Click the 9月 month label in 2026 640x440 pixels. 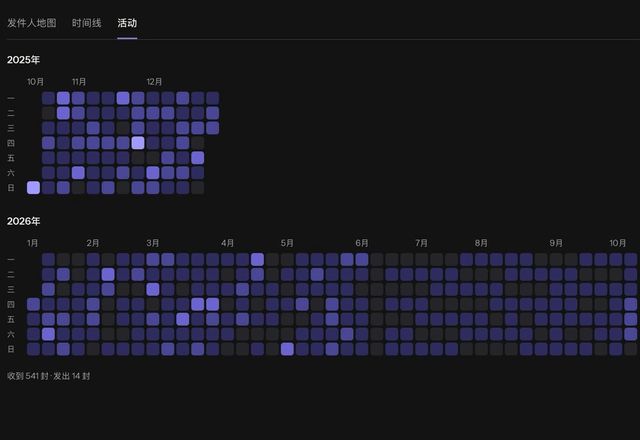(556, 243)
